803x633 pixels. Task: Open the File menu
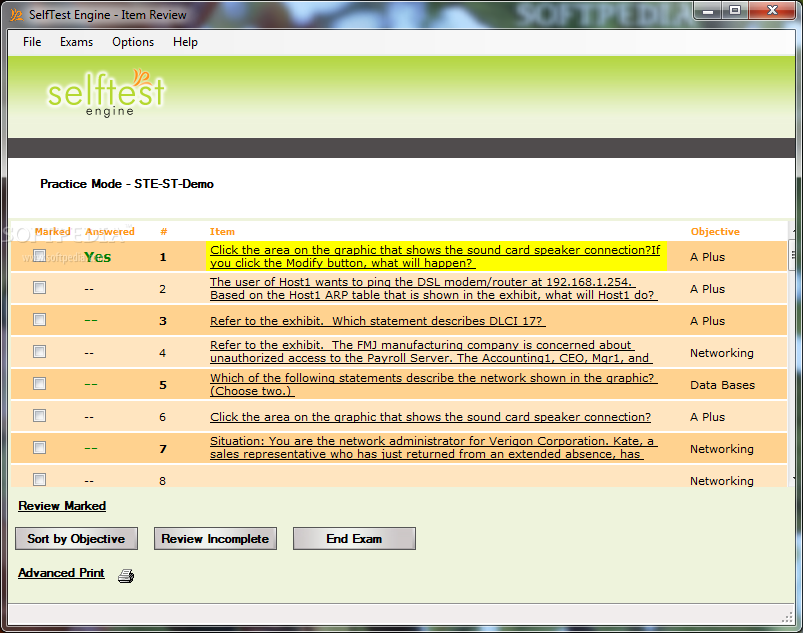[x=32, y=42]
